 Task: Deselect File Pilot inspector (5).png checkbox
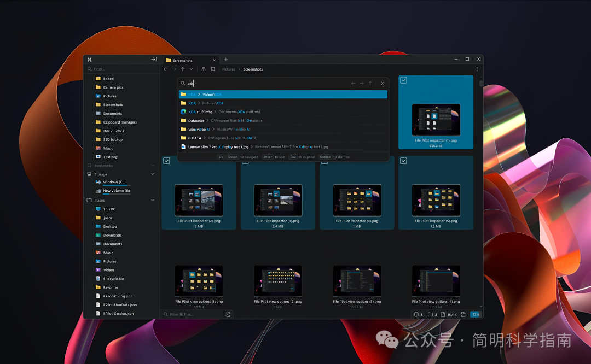(403, 161)
